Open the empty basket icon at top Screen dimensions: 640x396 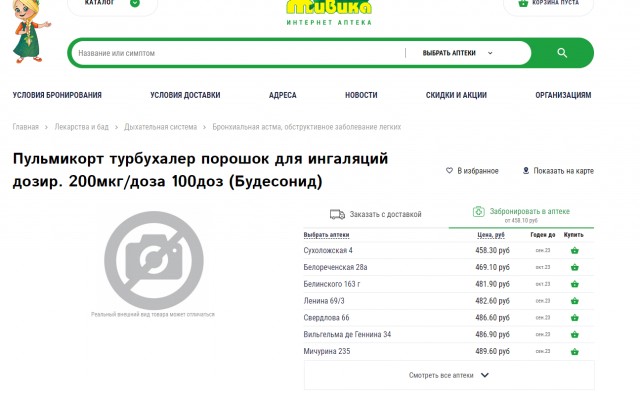point(523,3)
